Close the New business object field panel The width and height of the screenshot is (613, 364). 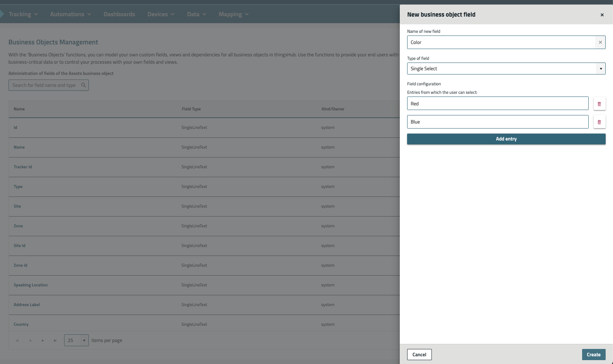602,15
